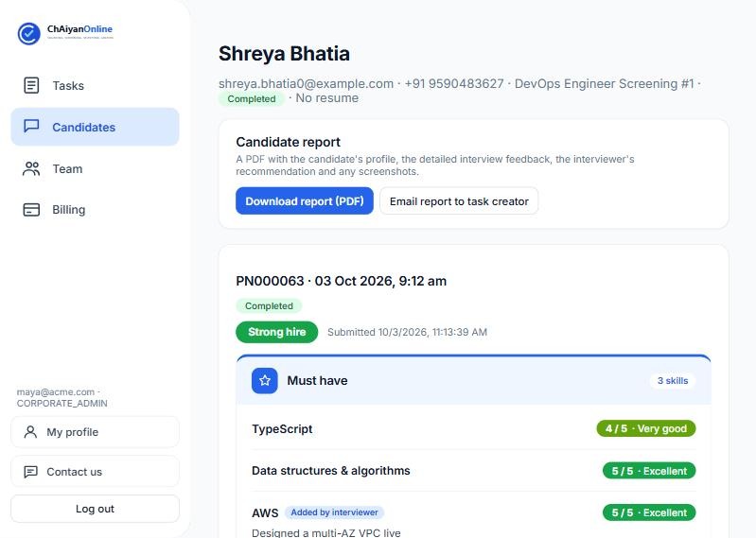Download report (PDF)
The width and height of the screenshot is (756, 538).
click(305, 200)
